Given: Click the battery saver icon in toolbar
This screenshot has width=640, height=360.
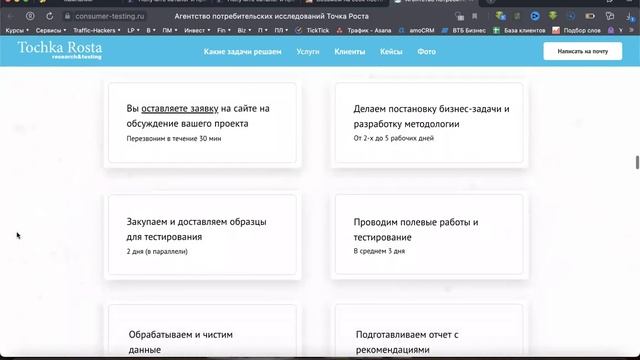Looking at the screenshot, I should coord(590,16).
